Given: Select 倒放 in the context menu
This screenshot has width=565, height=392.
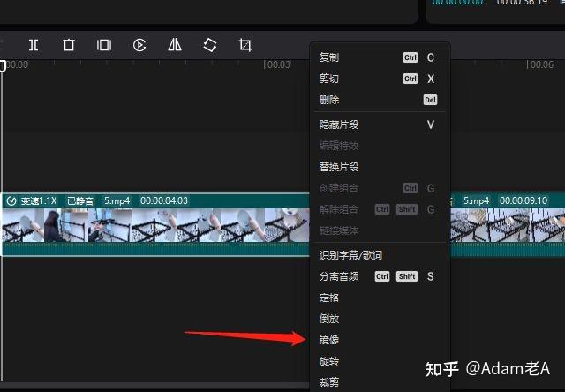Looking at the screenshot, I should tap(329, 319).
